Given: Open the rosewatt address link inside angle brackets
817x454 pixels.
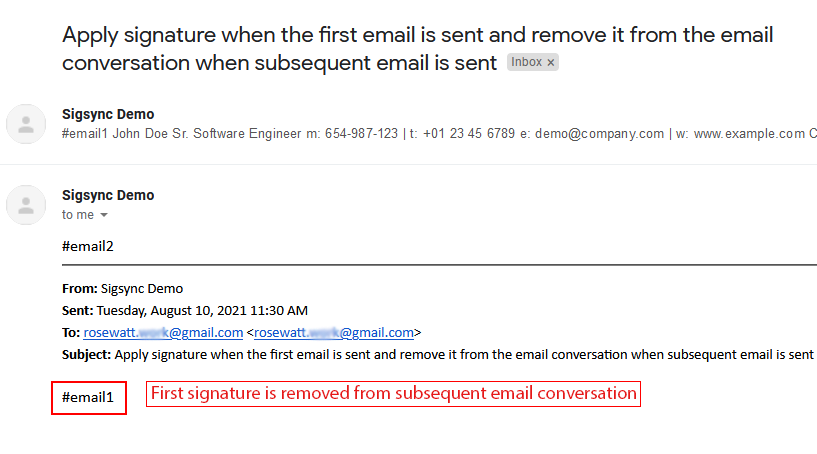Looking at the screenshot, I should point(334,333).
